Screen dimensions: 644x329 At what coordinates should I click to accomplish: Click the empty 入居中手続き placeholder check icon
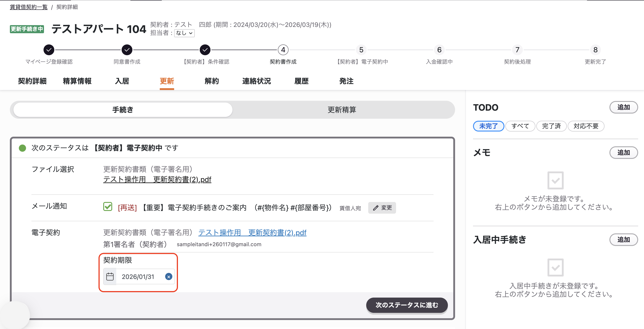556,268
